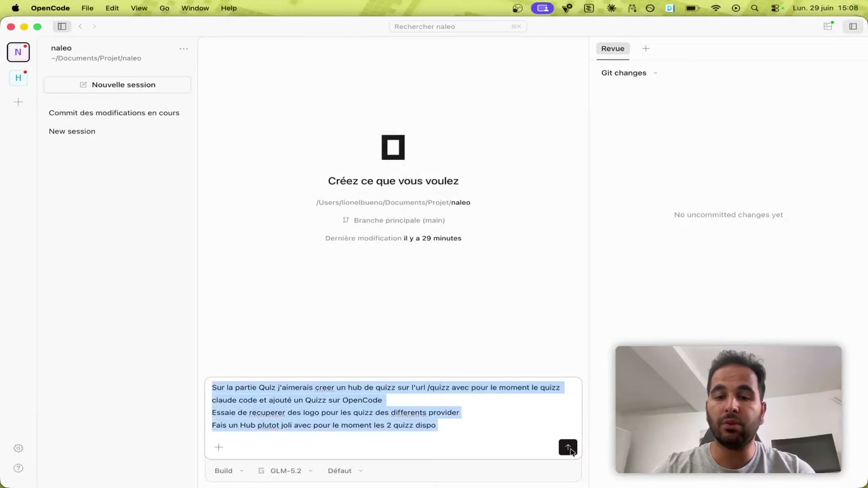Click the date and time in menu bar
Image resolution: width=868 pixels, height=488 pixels.
point(825,8)
